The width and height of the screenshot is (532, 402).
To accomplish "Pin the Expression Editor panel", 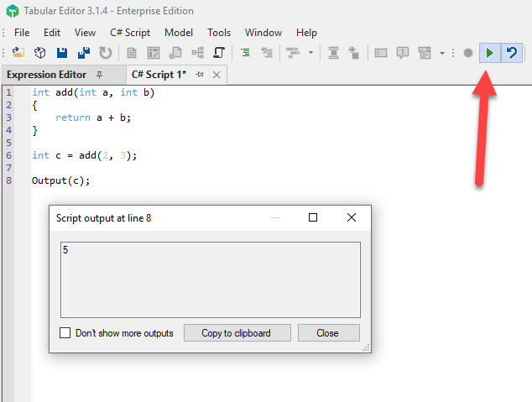I will coord(100,75).
